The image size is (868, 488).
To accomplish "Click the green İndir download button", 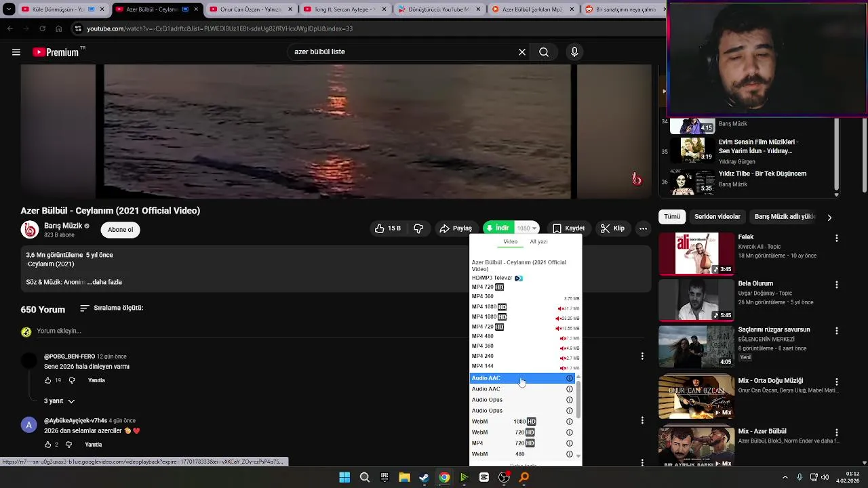I will (498, 228).
